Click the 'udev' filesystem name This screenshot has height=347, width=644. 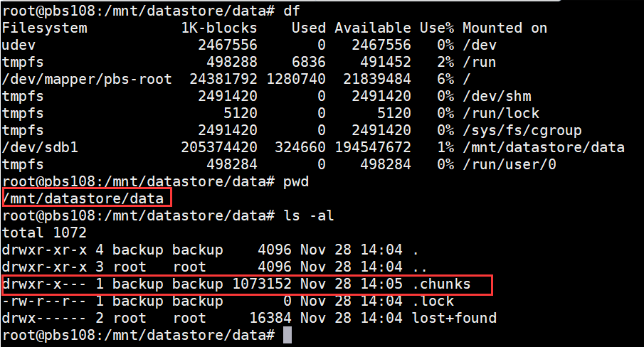[x=19, y=45]
